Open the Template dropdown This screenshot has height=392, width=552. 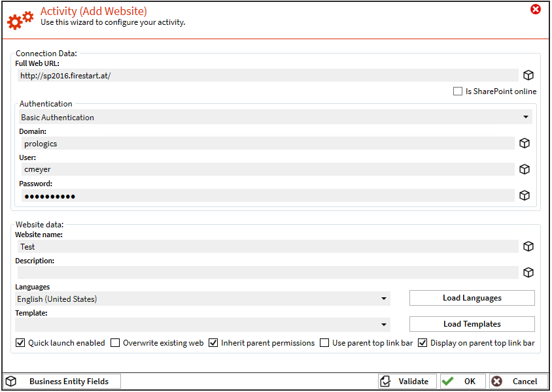(383, 323)
